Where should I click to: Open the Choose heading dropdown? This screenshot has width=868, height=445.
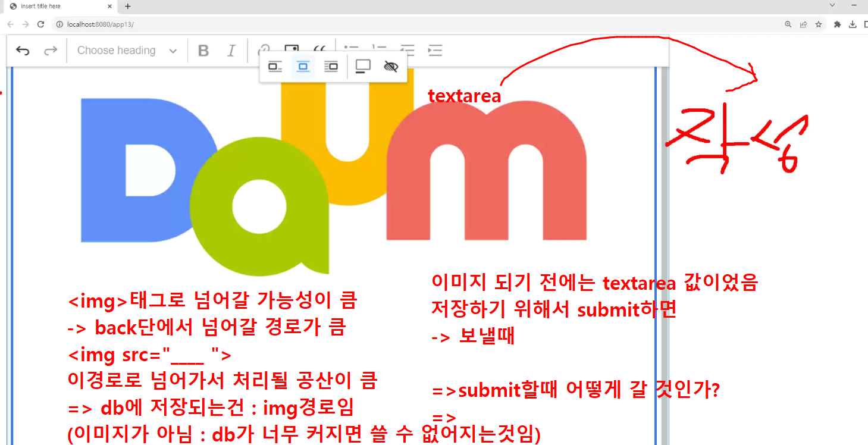coord(127,51)
